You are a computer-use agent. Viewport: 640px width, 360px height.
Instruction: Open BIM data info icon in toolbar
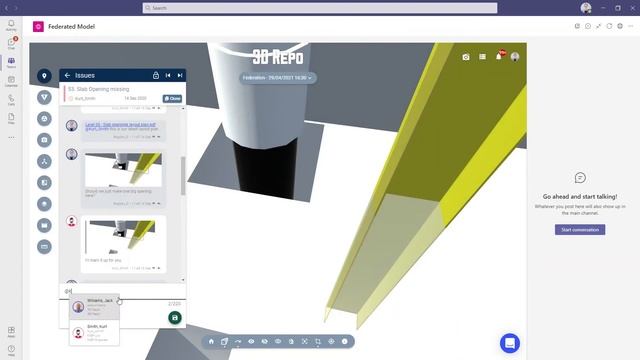pyautogui.click(x=344, y=341)
